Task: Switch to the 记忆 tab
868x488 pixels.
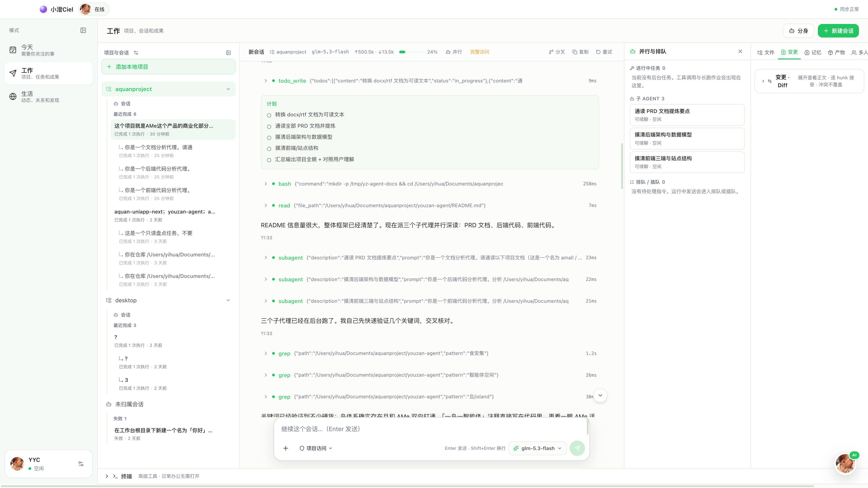Action: (x=813, y=52)
